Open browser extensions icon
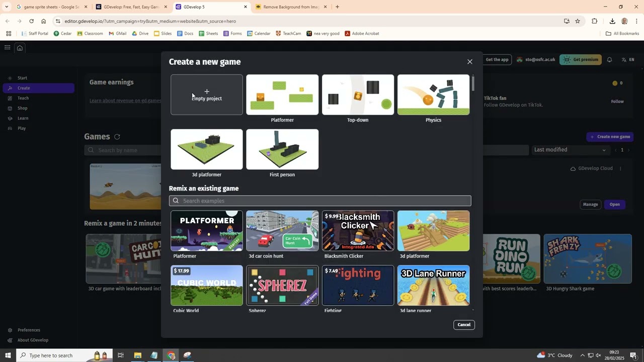 tap(595, 21)
